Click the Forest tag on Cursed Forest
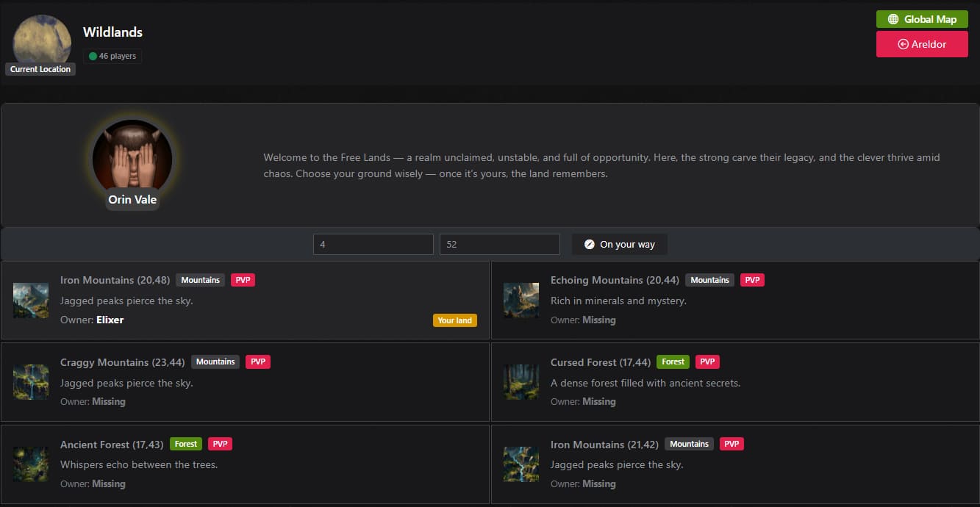The width and height of the screenshot is (980, 507). tap(673, 362)
